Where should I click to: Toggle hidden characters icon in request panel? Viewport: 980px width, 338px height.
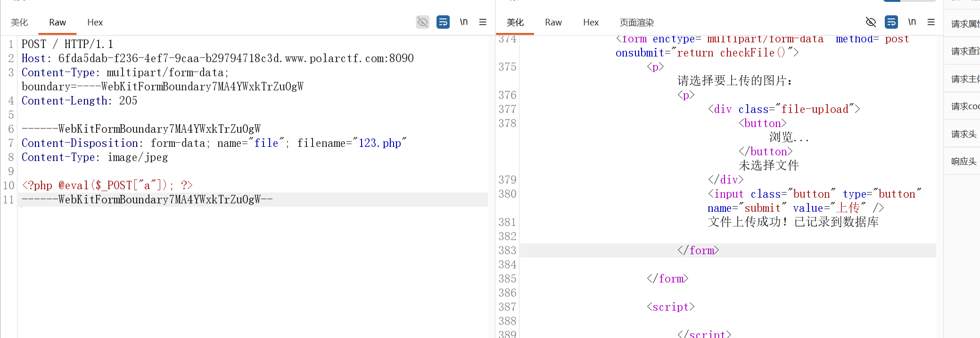pos(423,22)
